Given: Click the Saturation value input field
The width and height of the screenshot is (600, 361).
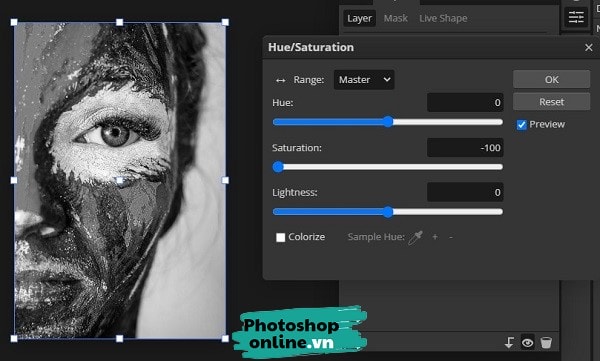Looking at the screenshot, I should (465, 147).
